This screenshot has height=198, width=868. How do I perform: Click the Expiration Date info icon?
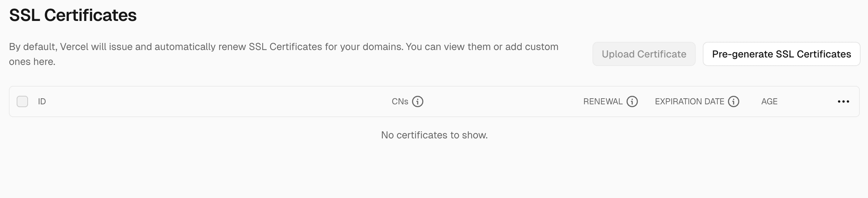[x=733, y=101]
